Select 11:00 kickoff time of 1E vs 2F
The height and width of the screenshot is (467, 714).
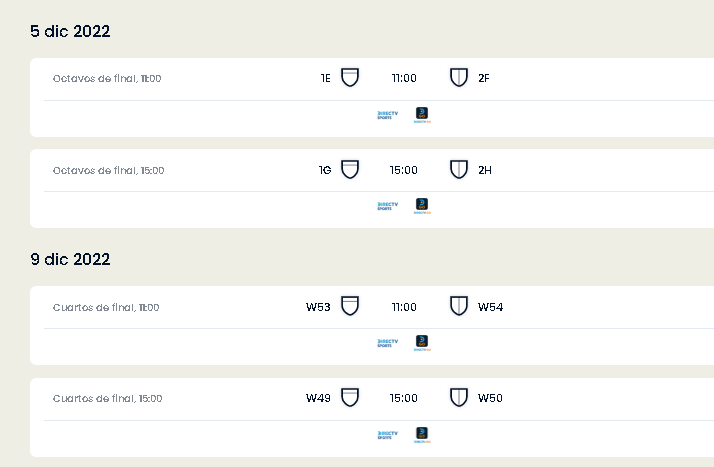pyautogui.click(x=404, y=78)
